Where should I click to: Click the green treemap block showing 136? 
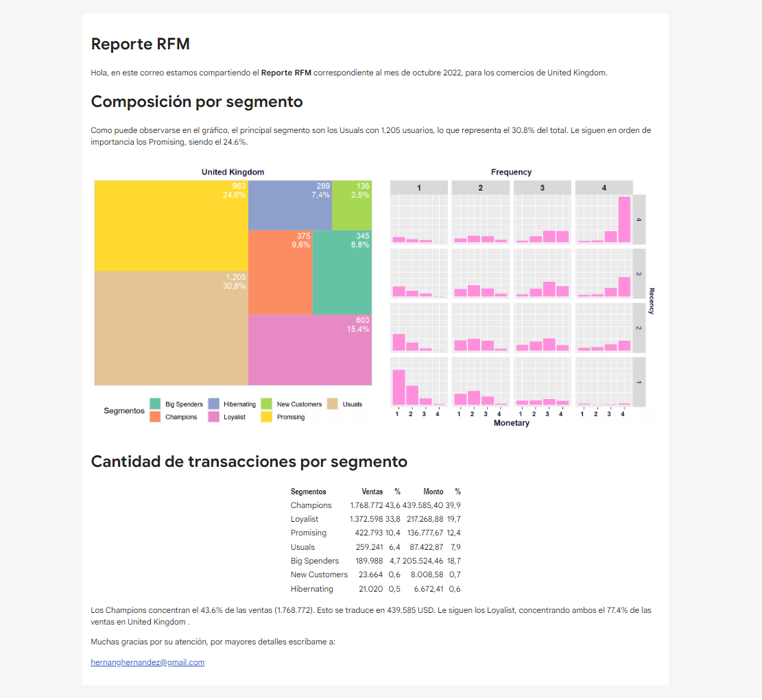click(x=351, y=205)
